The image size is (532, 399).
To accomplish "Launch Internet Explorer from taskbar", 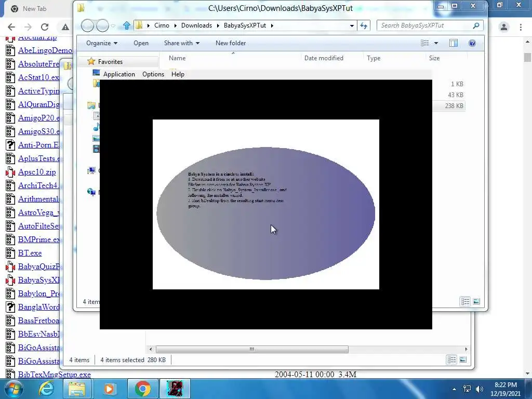I will pos(46,389).
